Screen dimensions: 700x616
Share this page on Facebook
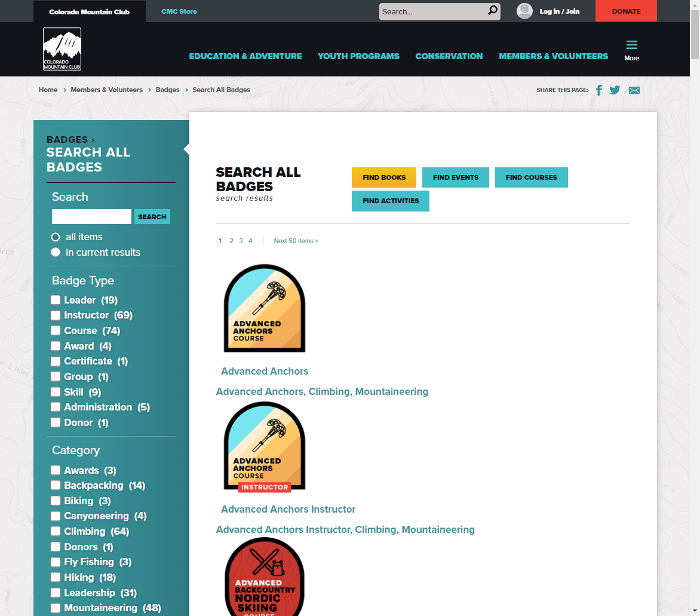click(599, 90)
